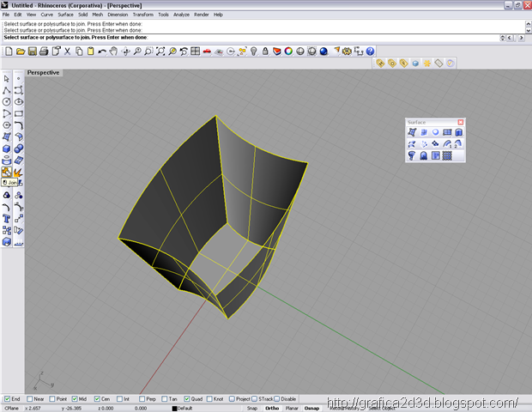
Task: Click the New file icon
Action: (x=9, y=51)
